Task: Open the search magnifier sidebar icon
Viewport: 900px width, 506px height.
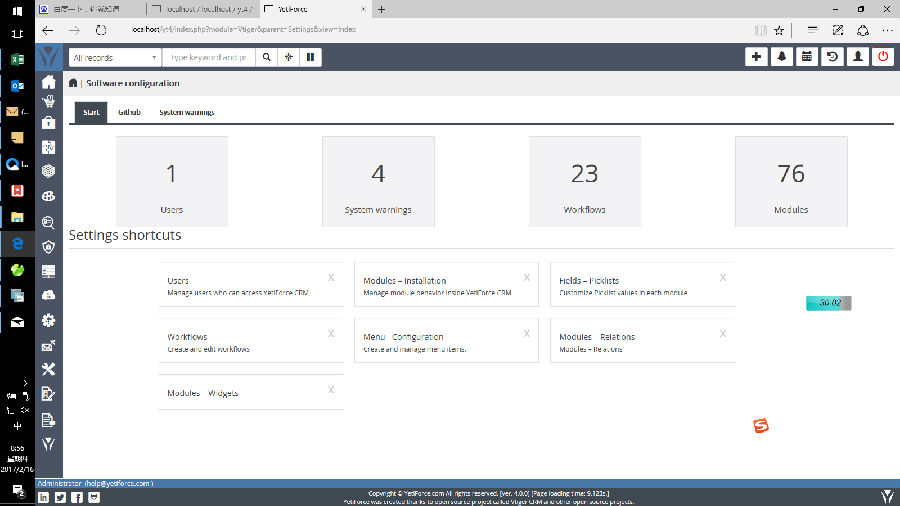Action: point(49,222)
